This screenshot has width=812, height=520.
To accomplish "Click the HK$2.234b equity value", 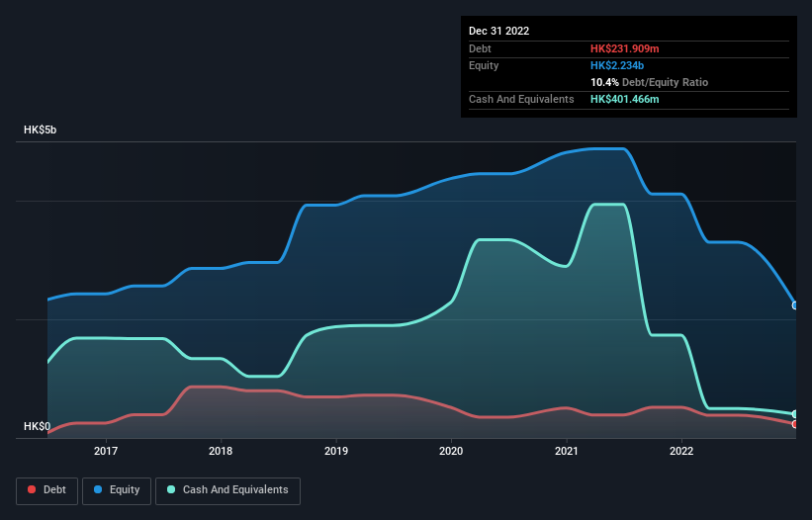I will [617, 65].
